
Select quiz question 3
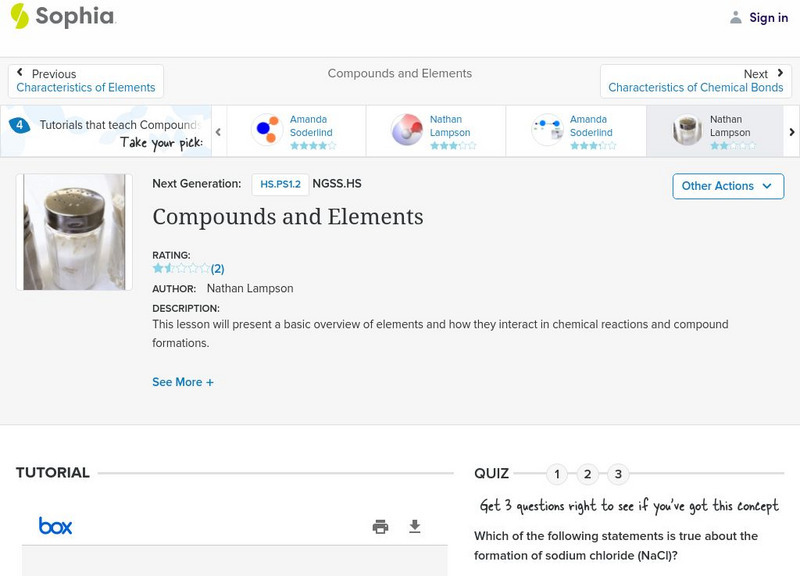pos(619,474)
